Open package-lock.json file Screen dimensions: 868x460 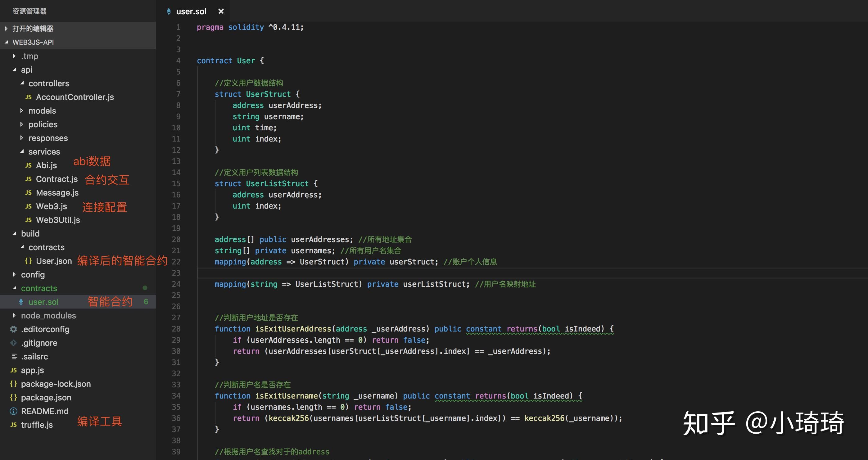pyautogui.click(x=56, y=384)
